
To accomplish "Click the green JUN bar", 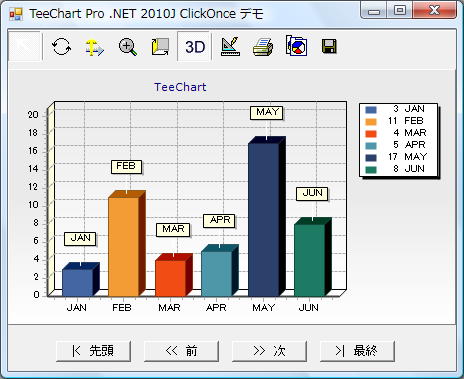I will pyautogui.click(x=309, y=260).
